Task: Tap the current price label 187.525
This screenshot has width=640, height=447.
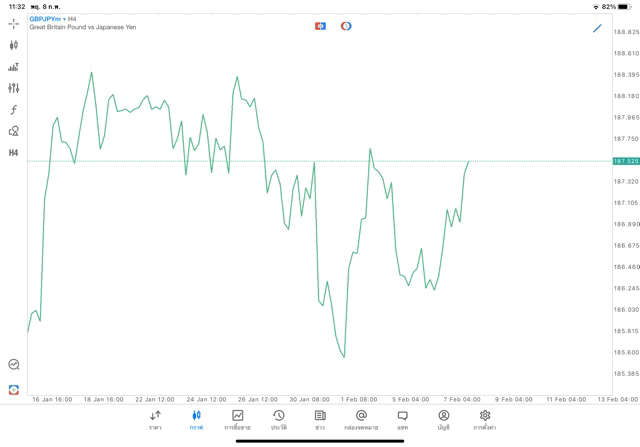Action: pos(626,161)
